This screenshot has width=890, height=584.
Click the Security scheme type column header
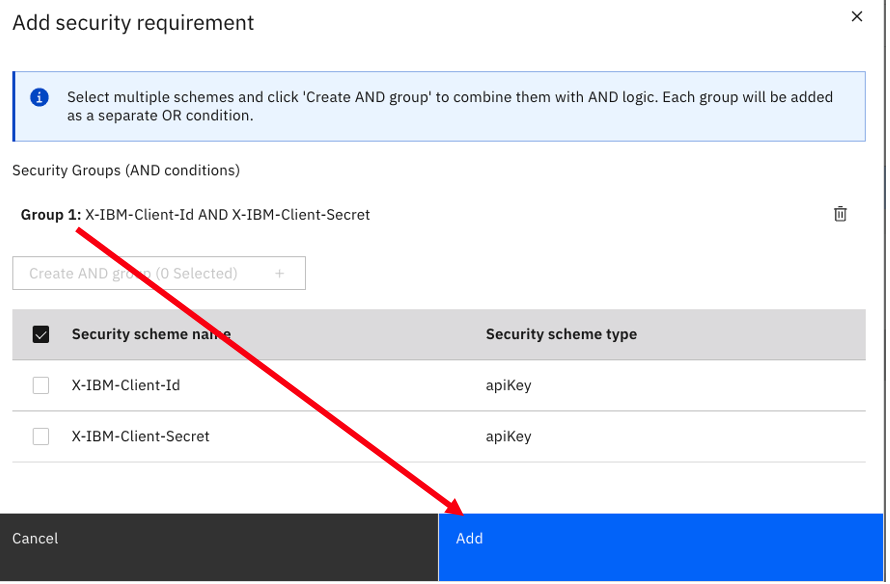pos(561,334)
